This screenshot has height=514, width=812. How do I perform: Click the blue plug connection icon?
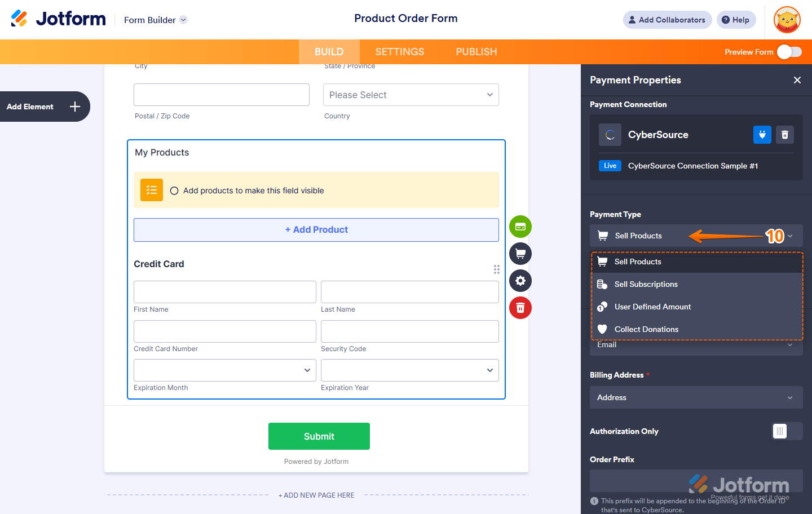pyautogui.click(x=762, y=135)
